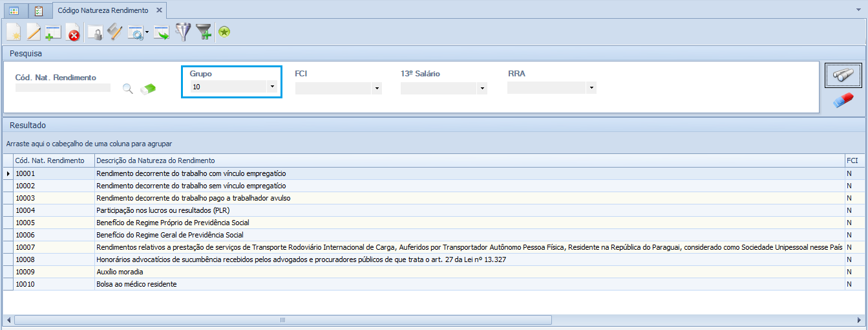Click the FCI column header in results
The height and width of the screenshot is (330, 868).
[855, 160]
